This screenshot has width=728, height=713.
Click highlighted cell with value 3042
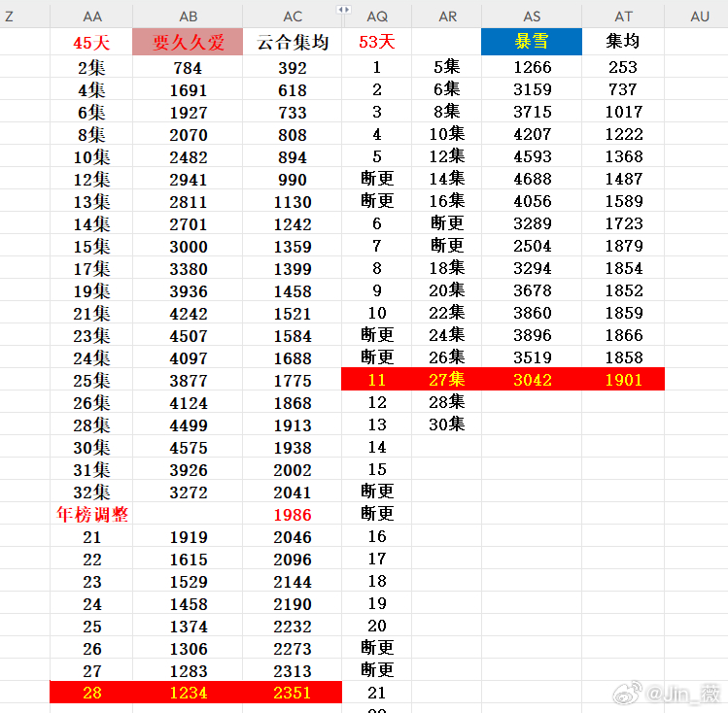tap(532, 380)
